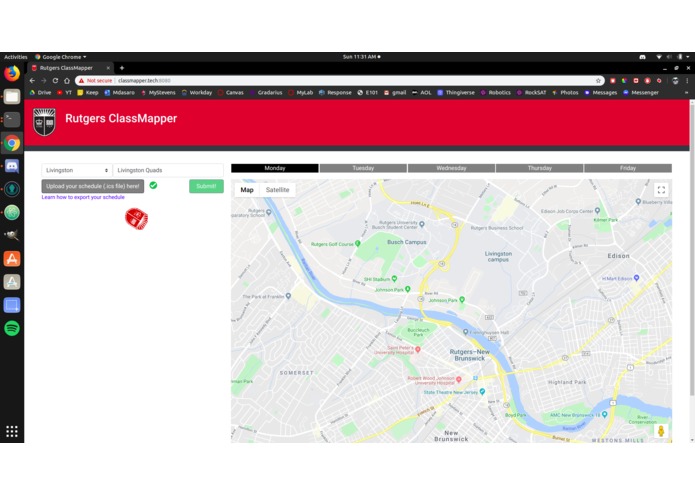
Task: Open the clock calendar at Sun 11:31 AM
Action: [x=361, y=57]
